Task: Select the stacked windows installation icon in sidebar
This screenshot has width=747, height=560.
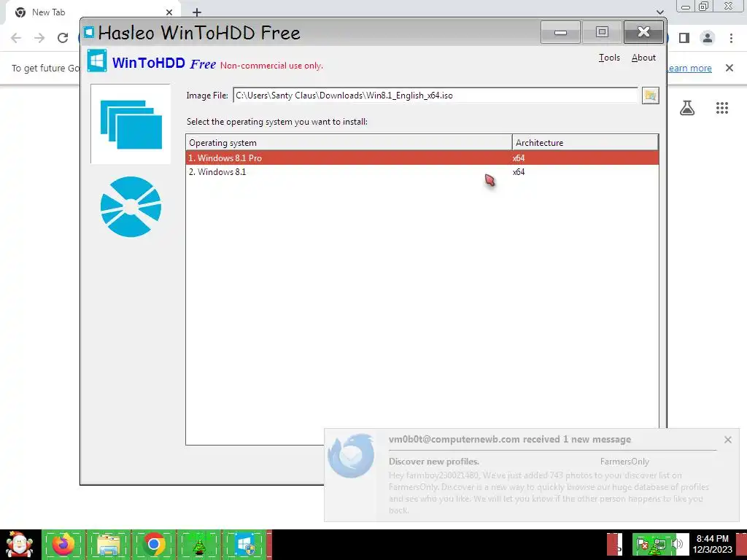Action: click(131, 124)
